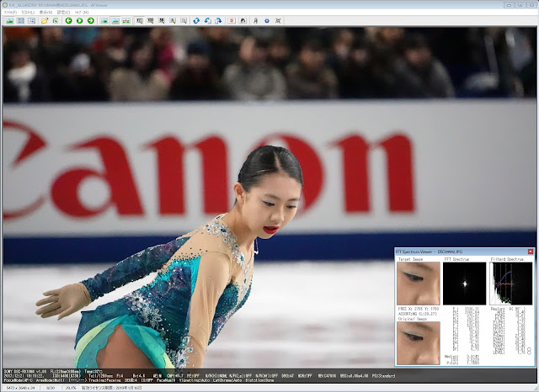Screen dimensions: 539x392
Task: Open the 設定(C) menu
Action: tap(64, 12)
